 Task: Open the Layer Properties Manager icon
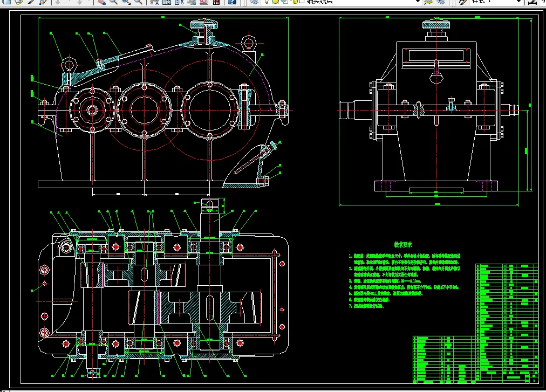[255, 2]
